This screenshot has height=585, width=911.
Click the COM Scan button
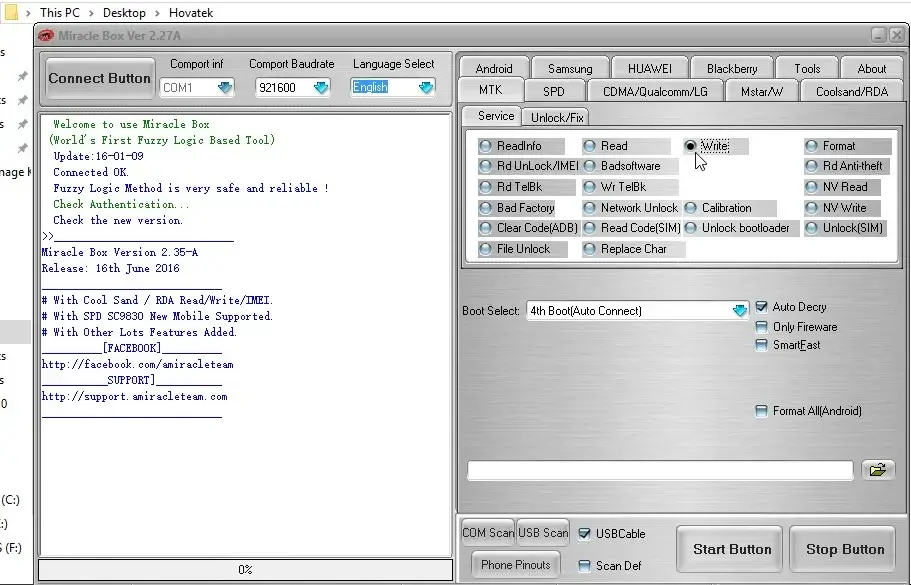pyautogui.click(x=488, y=532)
